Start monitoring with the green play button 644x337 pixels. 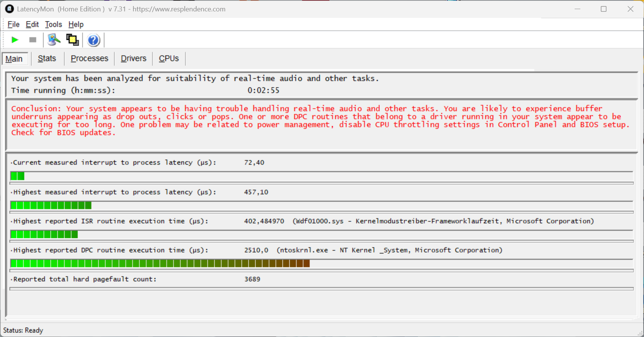[15, 40]
